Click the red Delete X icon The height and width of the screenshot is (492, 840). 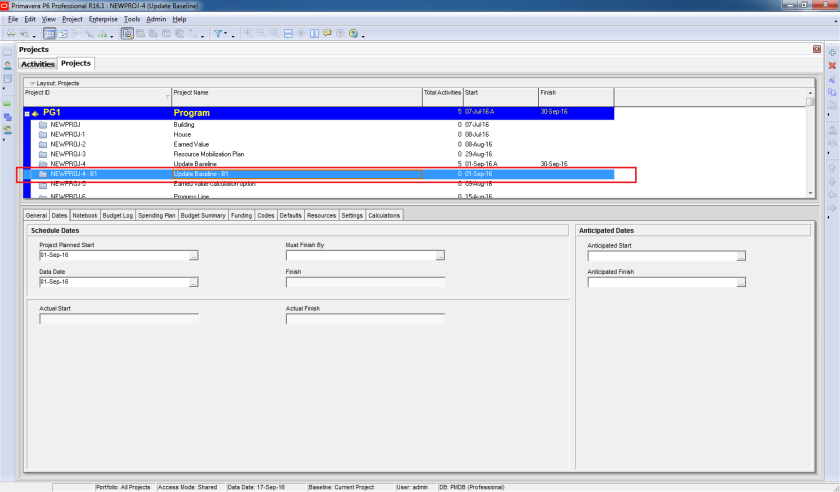point(832,65)
